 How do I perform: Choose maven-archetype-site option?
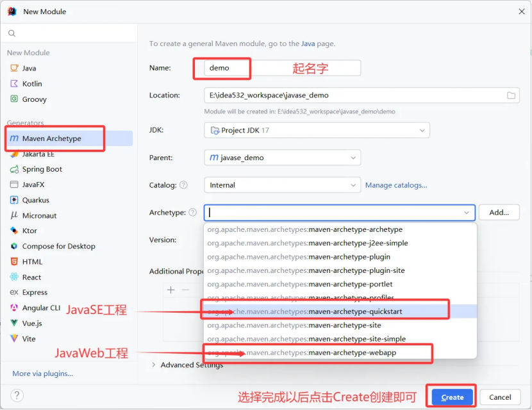(x=340, y=325)
